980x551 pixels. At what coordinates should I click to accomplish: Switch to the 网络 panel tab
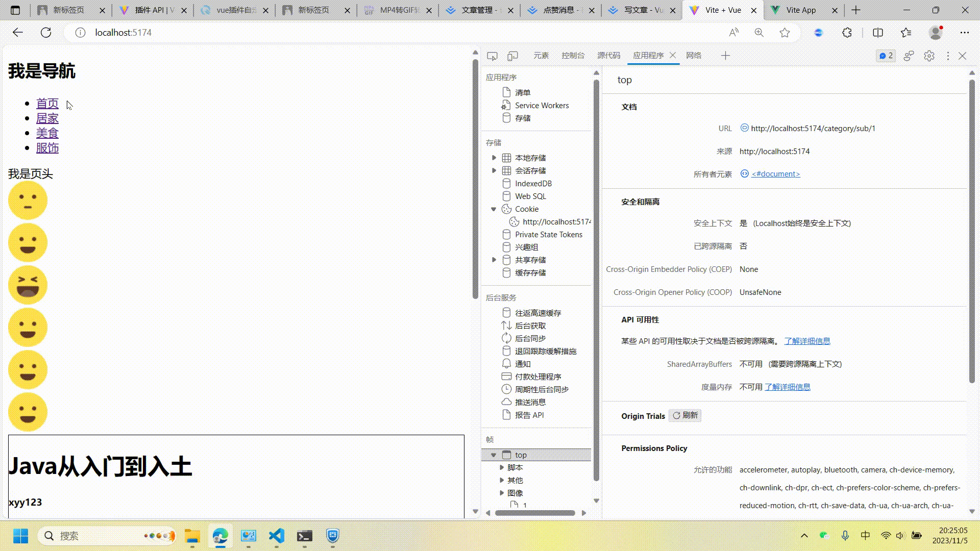coord(694,55)
